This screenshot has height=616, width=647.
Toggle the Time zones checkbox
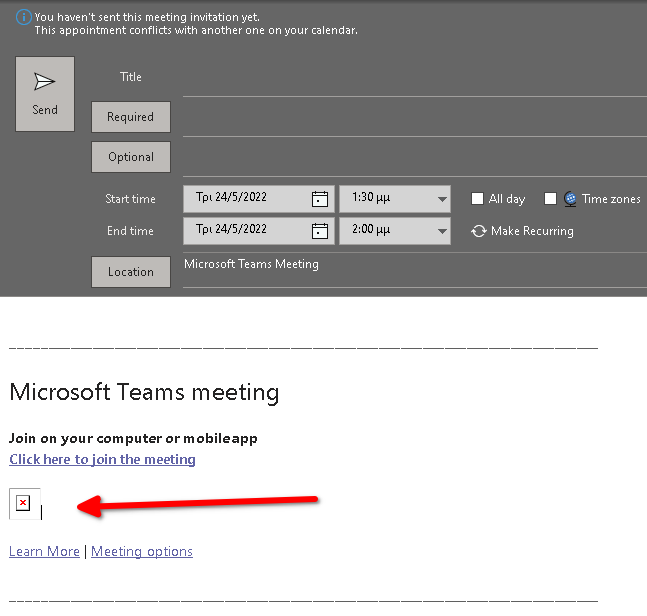[x=550, y=198]
